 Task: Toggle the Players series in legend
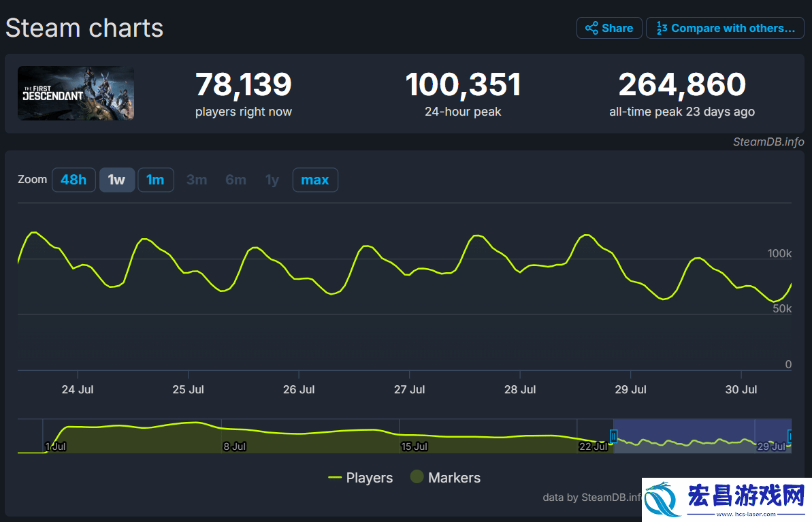(x=361, y=478)
